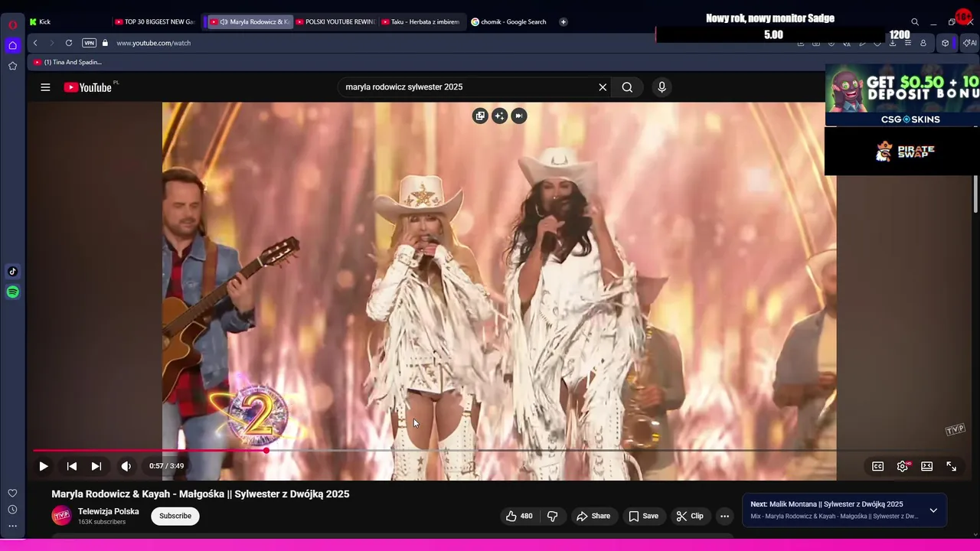Image resolution: width=980 pixels, height=551 pixels.
Task: Click the sparkle overlay icon on video
Action: 499,116
